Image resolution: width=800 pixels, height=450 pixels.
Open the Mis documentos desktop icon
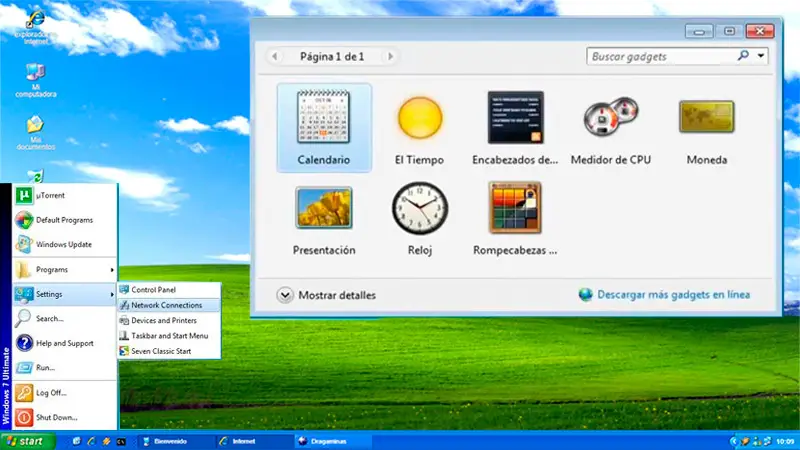click(35, 133)
